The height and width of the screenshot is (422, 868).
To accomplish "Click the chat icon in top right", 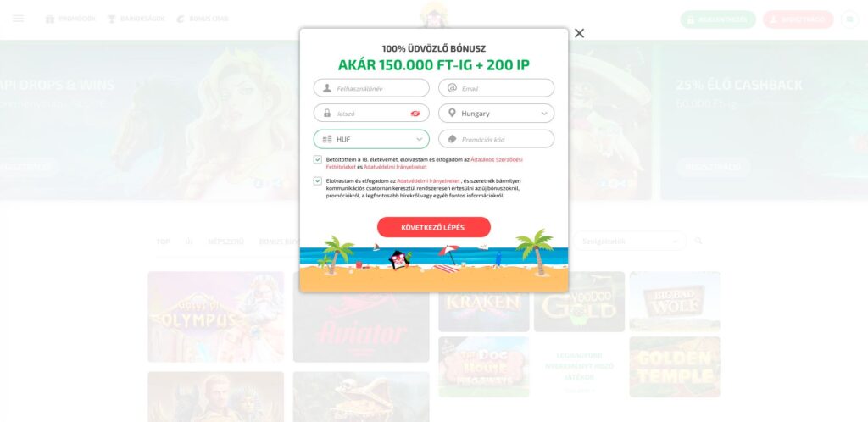I will [849, 19].
